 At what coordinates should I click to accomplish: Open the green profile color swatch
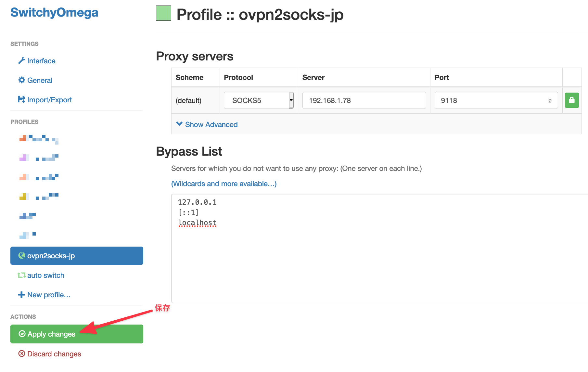coord(163,13)
